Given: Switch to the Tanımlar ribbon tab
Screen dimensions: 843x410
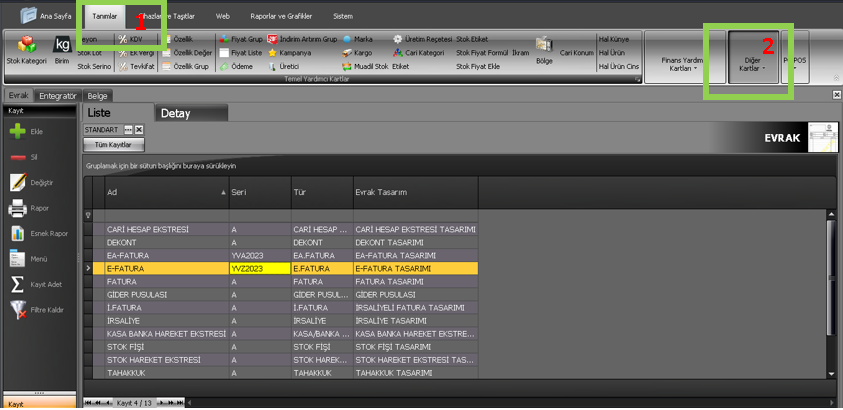Looking at the screenshot, I should click(105, 16).
